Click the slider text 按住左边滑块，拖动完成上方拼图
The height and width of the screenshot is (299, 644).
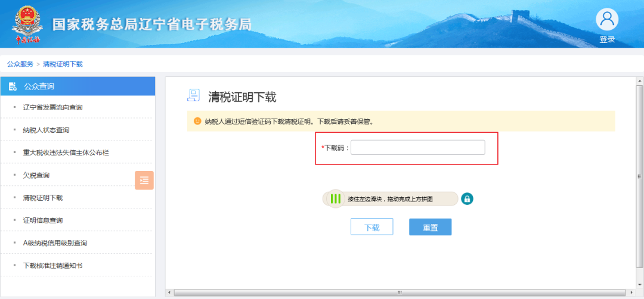coord(390,200)
